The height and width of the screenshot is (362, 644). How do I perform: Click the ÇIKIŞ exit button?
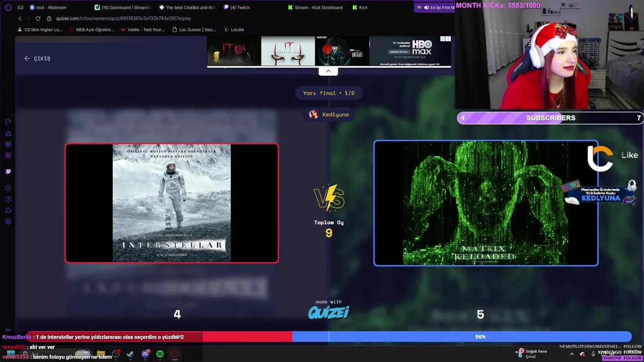pyautogui.click(x=38, y=58)
